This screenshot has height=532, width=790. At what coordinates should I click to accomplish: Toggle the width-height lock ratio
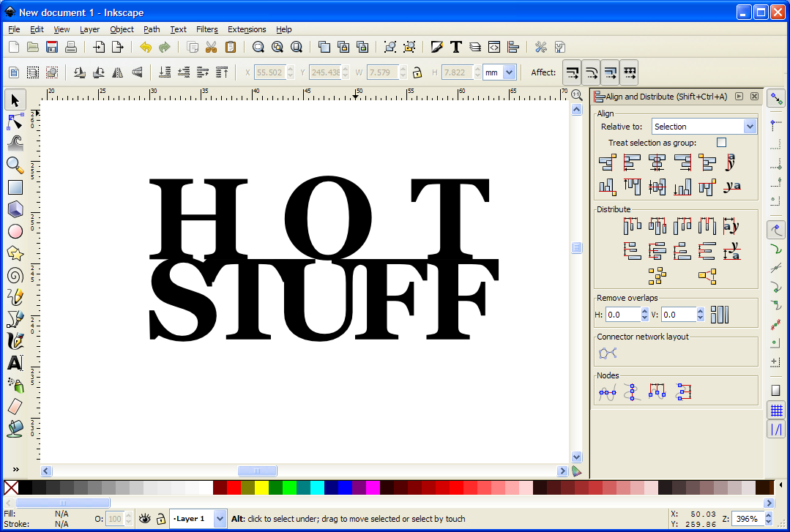pyautogui.click(x=417, y=72)
